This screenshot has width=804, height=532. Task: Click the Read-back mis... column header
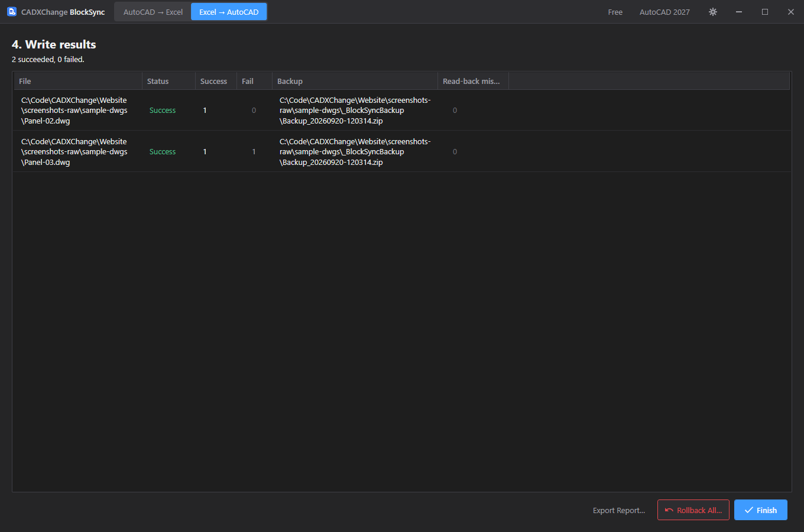pyautogui.click(x=473, y=81)
